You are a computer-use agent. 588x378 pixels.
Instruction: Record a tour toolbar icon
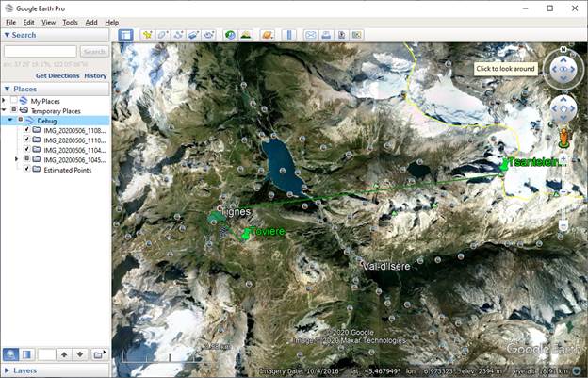[209, 35]
